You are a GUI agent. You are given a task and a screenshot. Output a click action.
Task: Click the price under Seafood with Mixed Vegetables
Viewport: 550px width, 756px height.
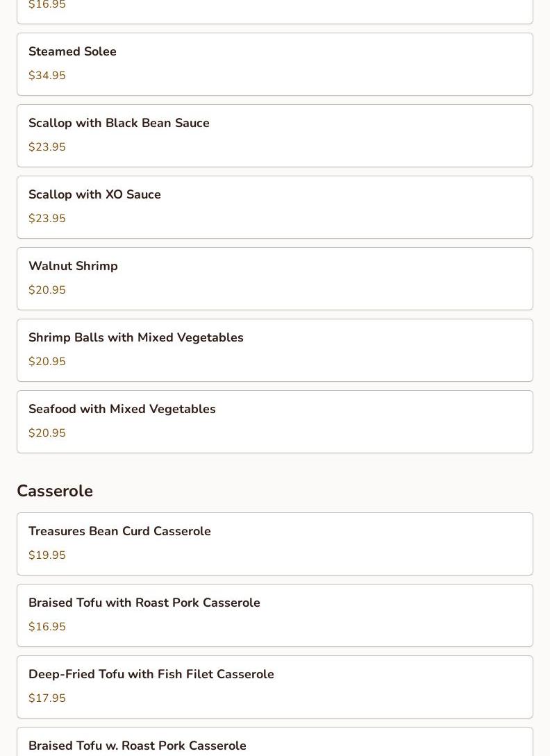[x=47, y=433]
